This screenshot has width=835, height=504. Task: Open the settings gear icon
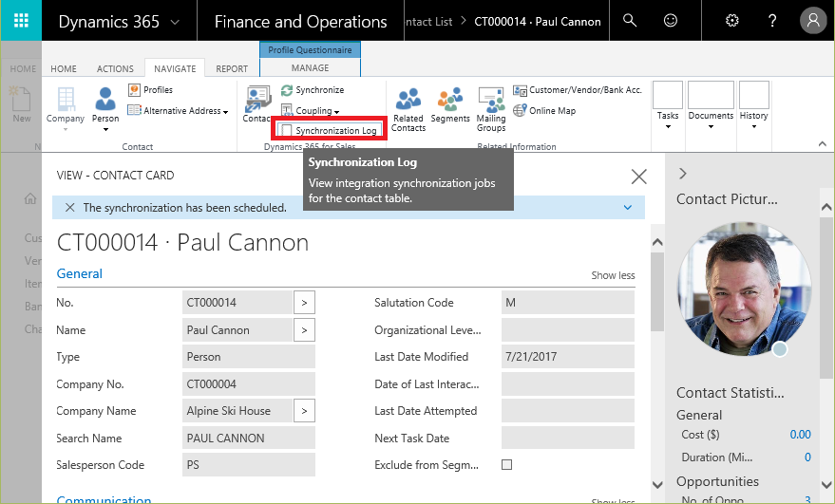click(x=732, y=21)
